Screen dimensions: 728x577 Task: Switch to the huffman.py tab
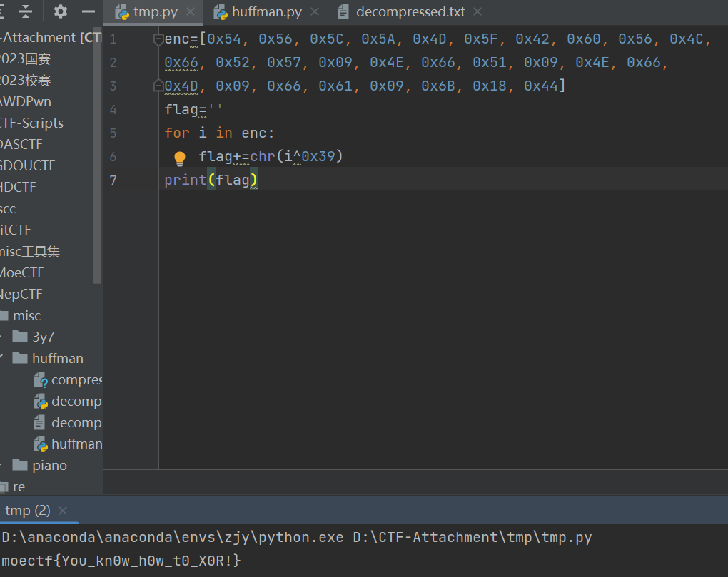pos(266,12)
